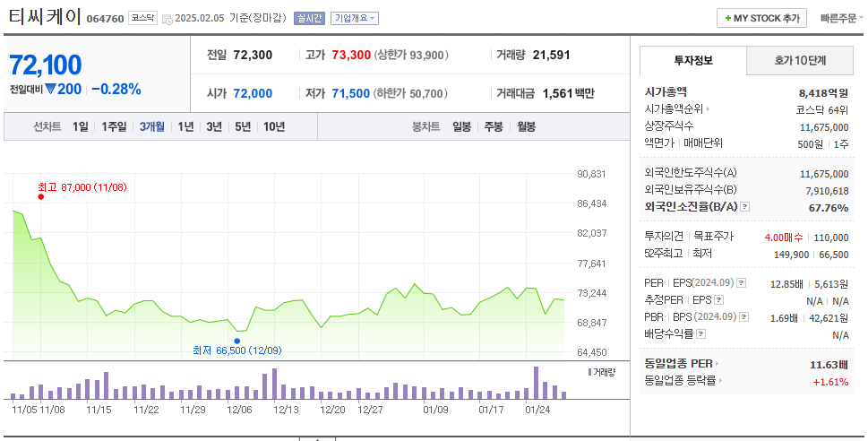This screenshot has width=868, height=441.
Task: Click help icon next to PER EPS(2024.09)
Action: pyautogui.click(x=741, y=283)
